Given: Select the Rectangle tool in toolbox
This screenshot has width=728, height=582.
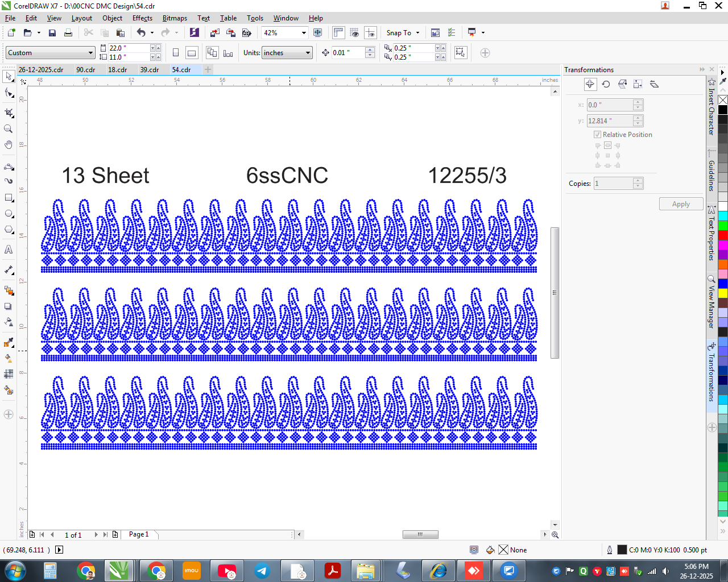Looking at the screenshot, I should click(x=9, y=198).
